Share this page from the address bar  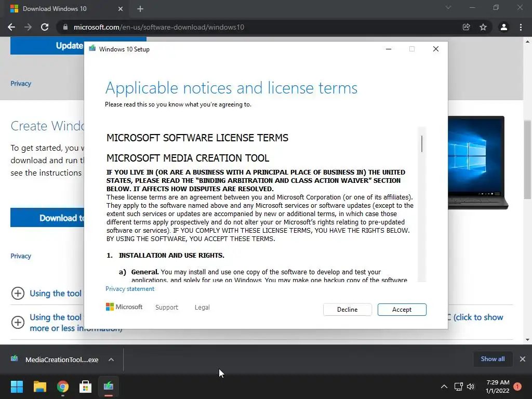tap(467, 27)
